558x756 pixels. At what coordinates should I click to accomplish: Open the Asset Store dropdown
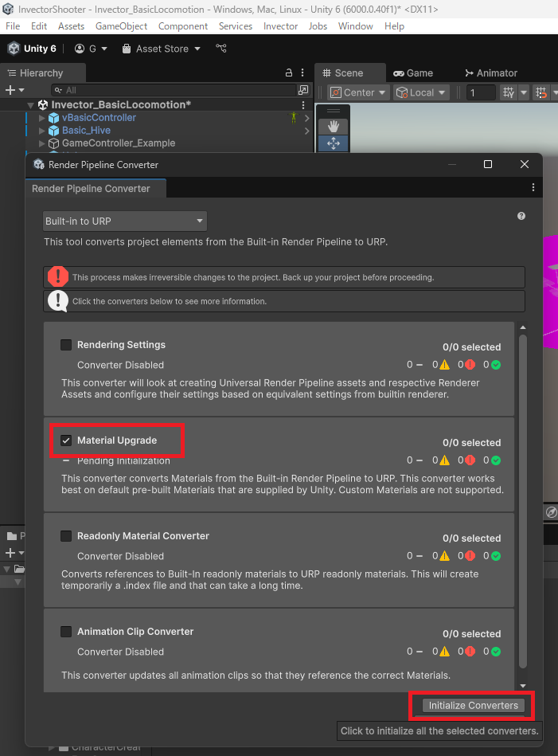(x=161, y=49)
